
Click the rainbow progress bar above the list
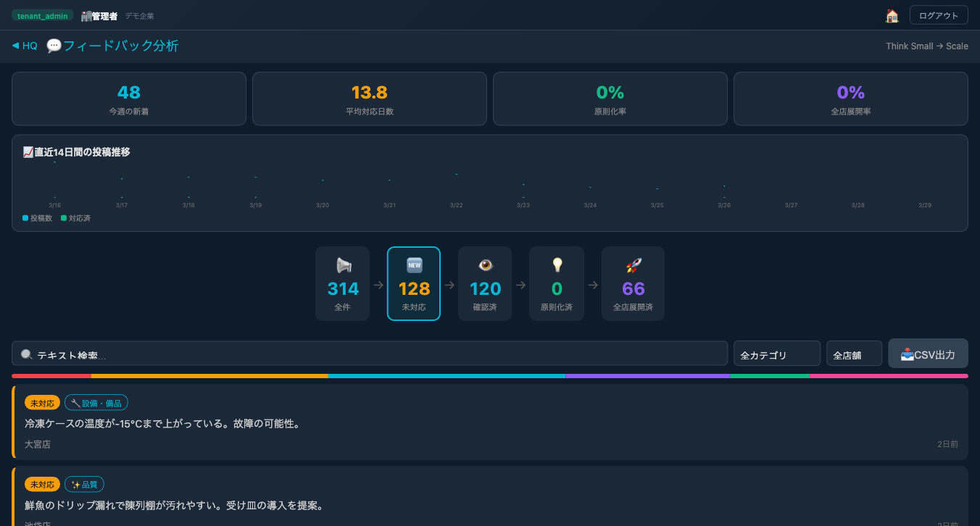tap(490, 376)
